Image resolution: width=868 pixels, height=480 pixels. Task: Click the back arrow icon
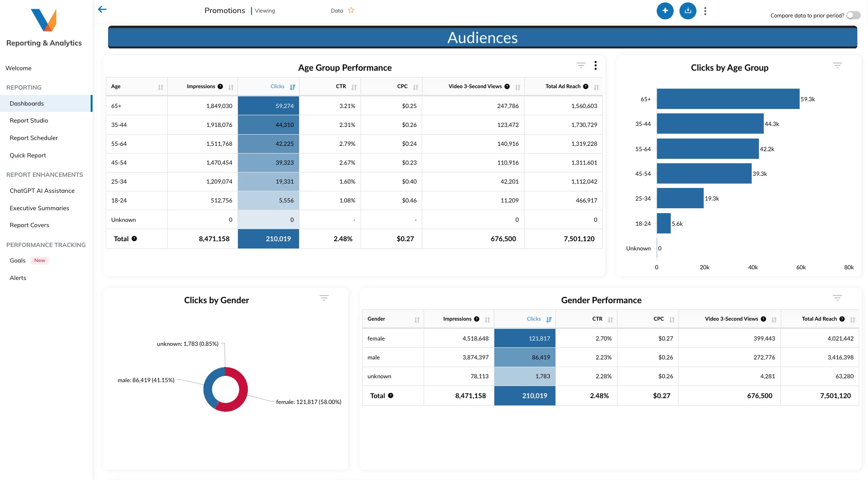point(102,10)
